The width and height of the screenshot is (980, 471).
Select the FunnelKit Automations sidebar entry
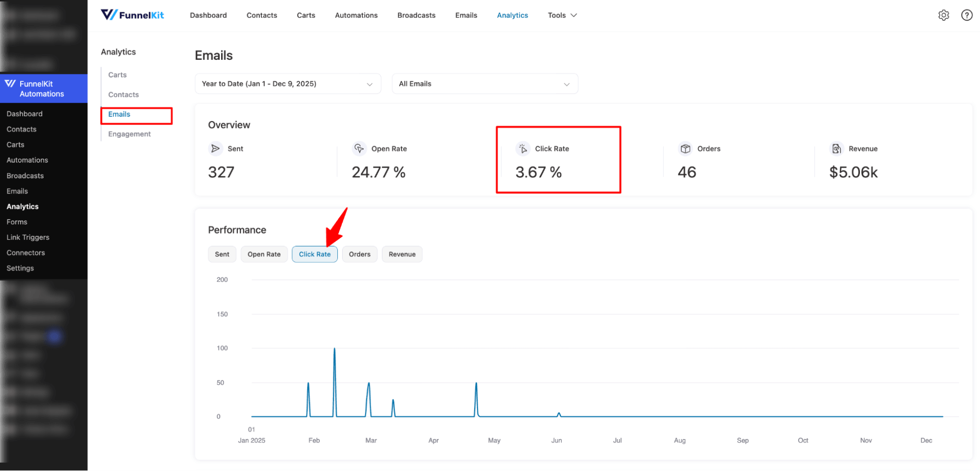click(x=42, y=89)
